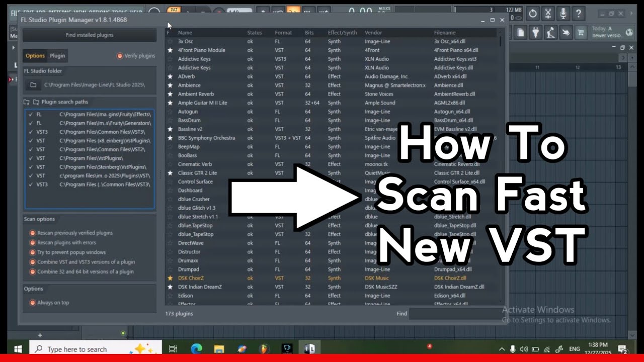
Task: Sort plugin list by Filename column
Action: tap(445, 33)
